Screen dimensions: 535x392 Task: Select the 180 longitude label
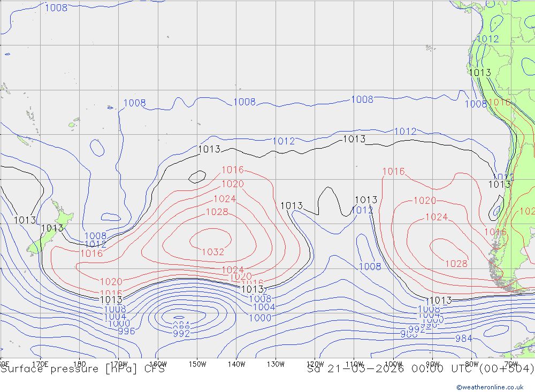80,364
